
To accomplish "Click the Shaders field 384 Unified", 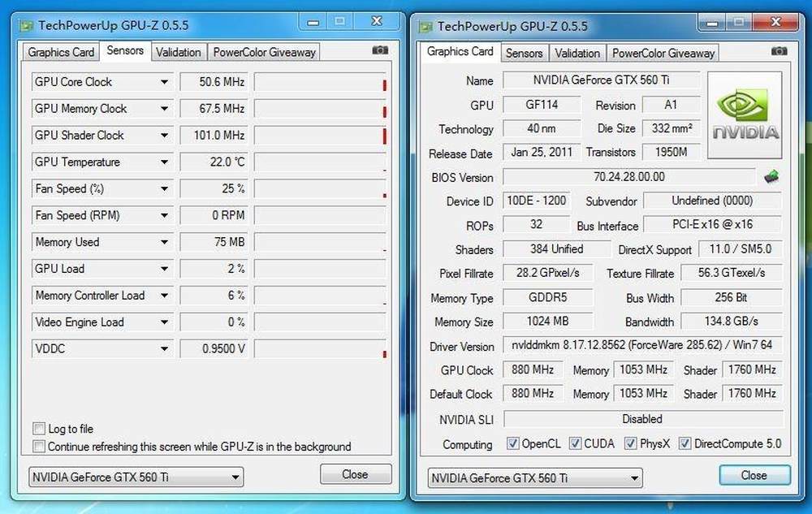I will (557, 249).
